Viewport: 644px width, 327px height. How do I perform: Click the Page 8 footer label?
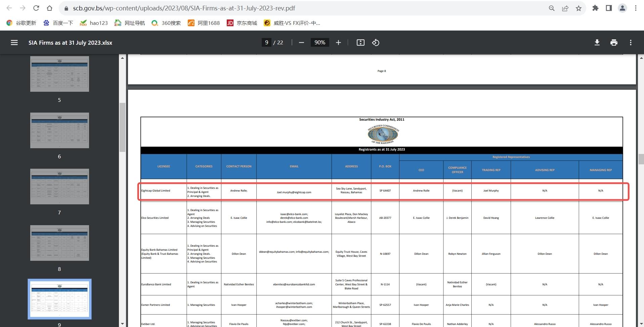(382, 71)
